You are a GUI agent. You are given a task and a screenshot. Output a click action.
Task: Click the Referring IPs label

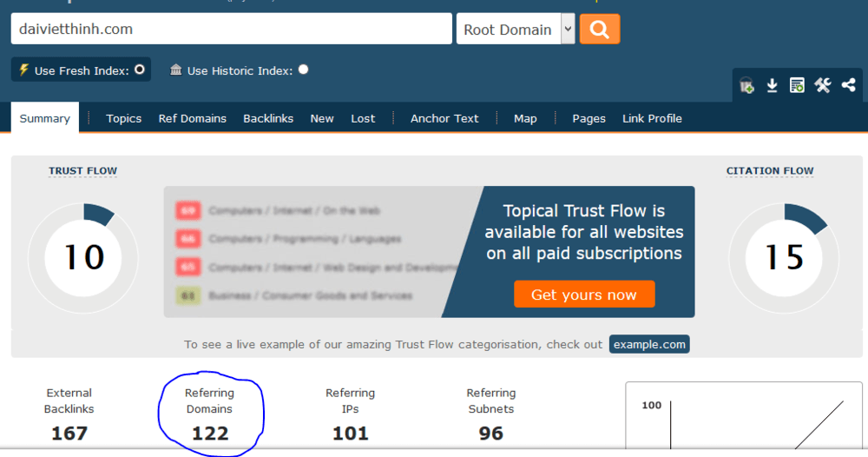pyautogui.click(x=351, y=401)
